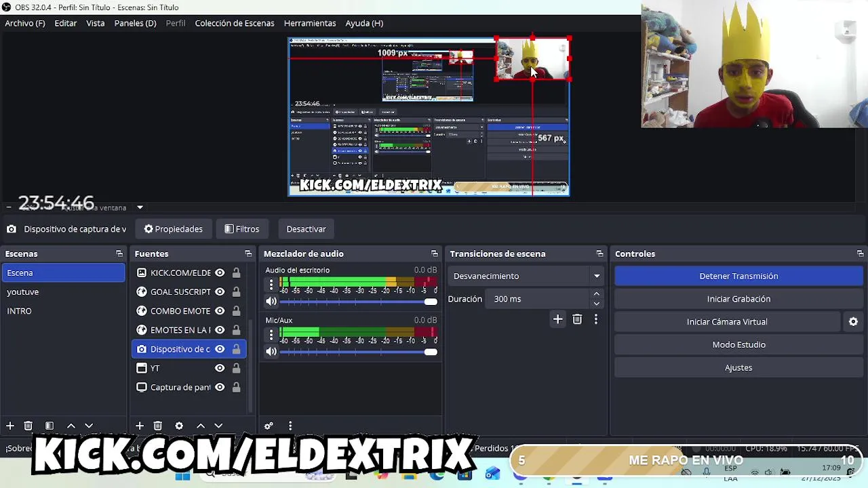868x488 pixels.
Task: Open virtual camera settings gear
Action: 854,322
